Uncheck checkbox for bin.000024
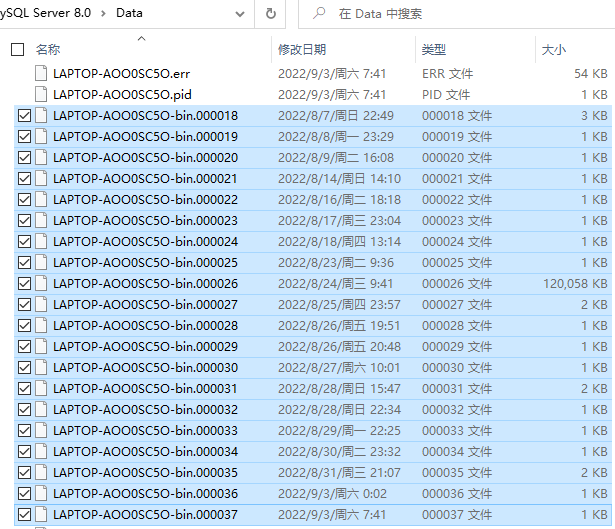This screenshot has width=615, height=529. pyautogui.click(x=24, y=242)
